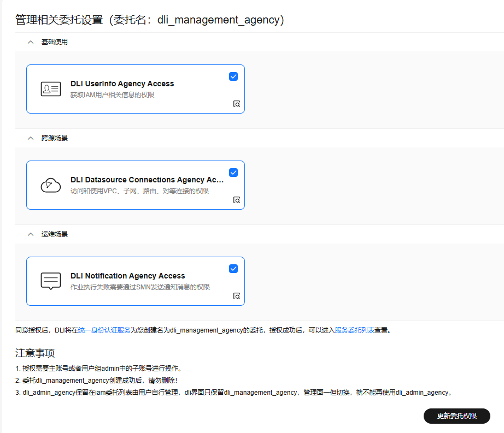
Task: Collapse the 运维场景 section chevron
Action: (x=31, y=234)
